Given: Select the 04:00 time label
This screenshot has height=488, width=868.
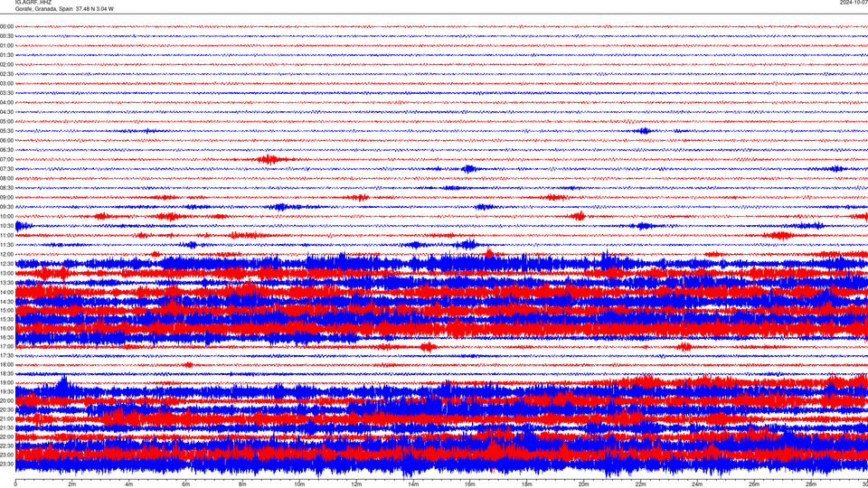Looking at the screenshot, I should (6, 102).
